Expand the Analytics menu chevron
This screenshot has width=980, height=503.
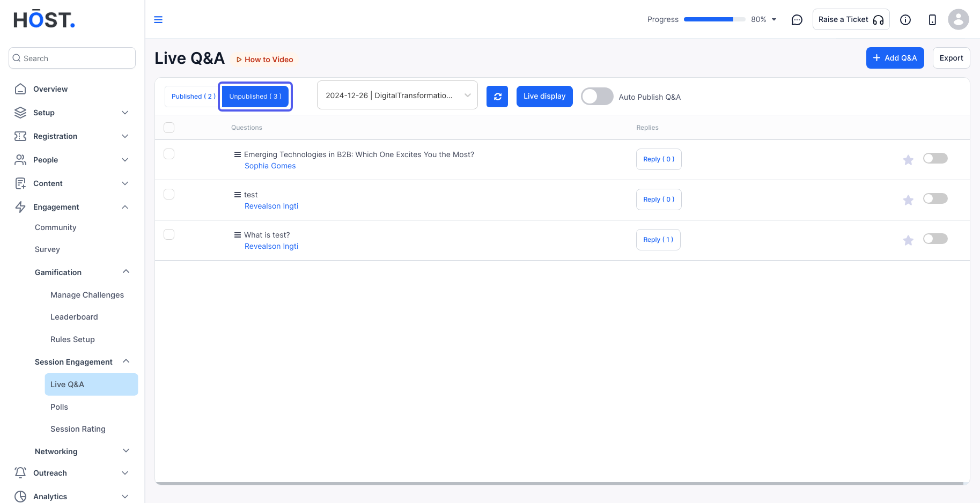coord(125,497)
